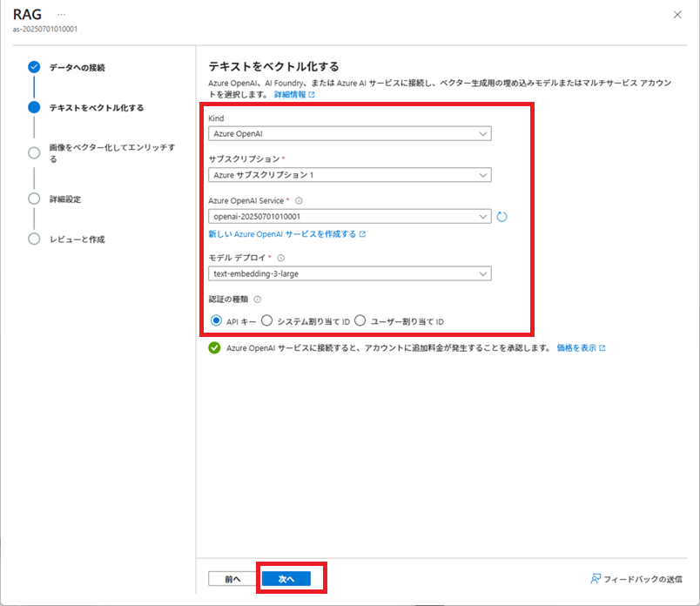Image resolution: width=700 pixels, height=606 pixels.
Task: Click the テキストをベクトル化する page heading
Action: [x=273, y=66]
